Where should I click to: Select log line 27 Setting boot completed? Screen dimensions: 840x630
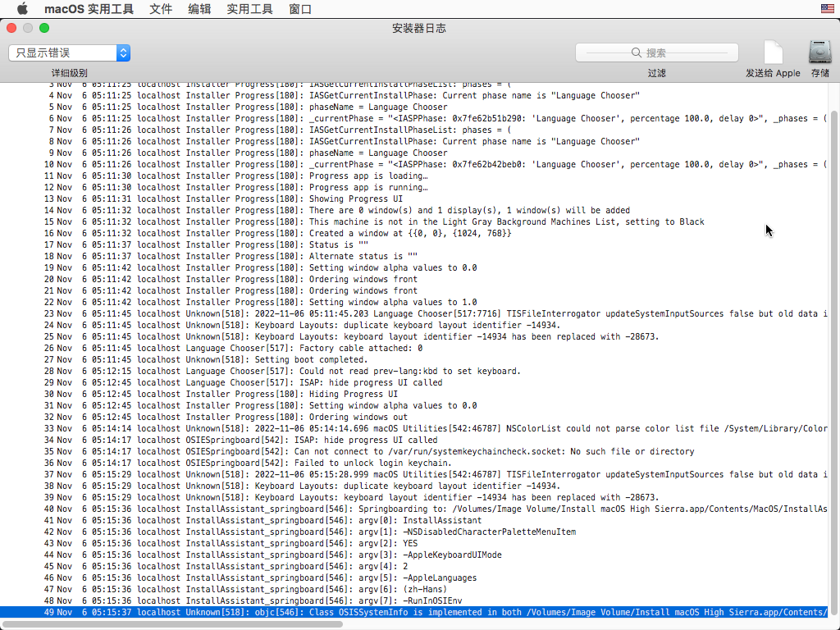pos(413,359)
